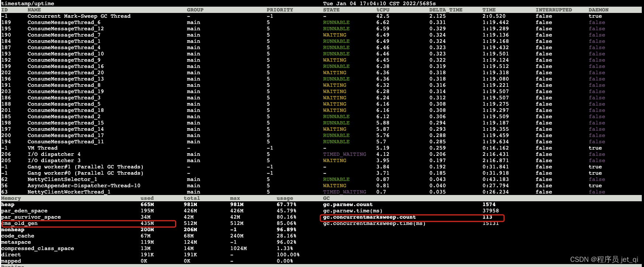Select the I/O dispatcher 4 thread name
This screenshot has width=644, height=267.
pyautogui.click(x=54, y=154)
